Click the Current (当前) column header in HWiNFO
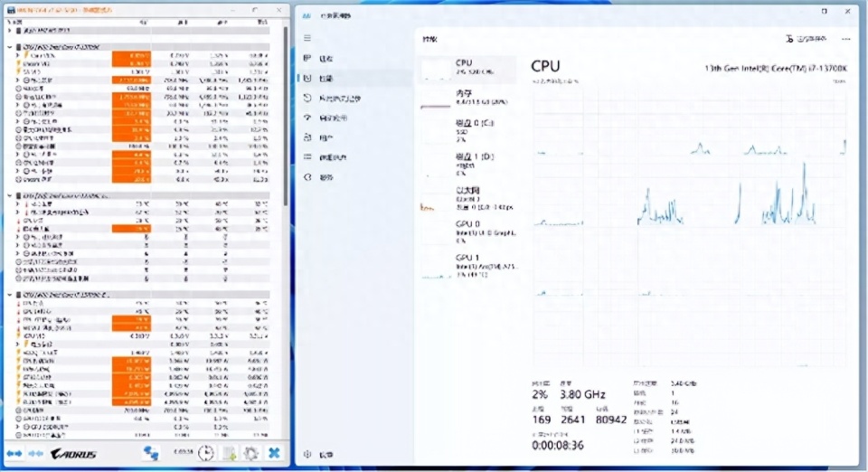Viewport: 868px width, 472px height. pyautogui.click(x=143, y=22)
